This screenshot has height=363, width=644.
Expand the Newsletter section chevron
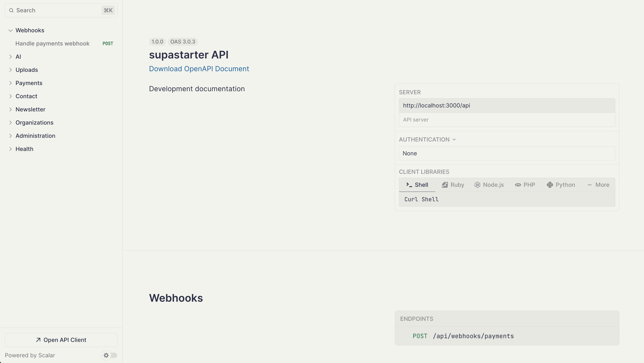(x=11, y=109)
